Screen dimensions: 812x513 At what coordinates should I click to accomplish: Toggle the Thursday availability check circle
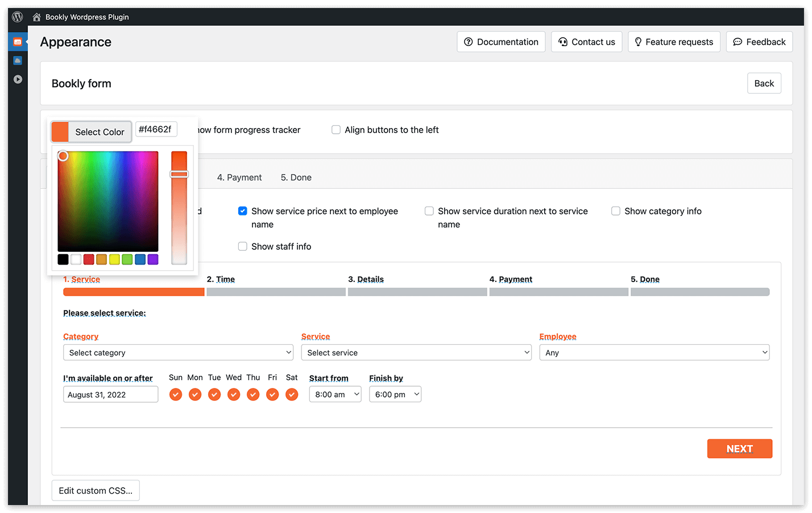pos(253,394)
